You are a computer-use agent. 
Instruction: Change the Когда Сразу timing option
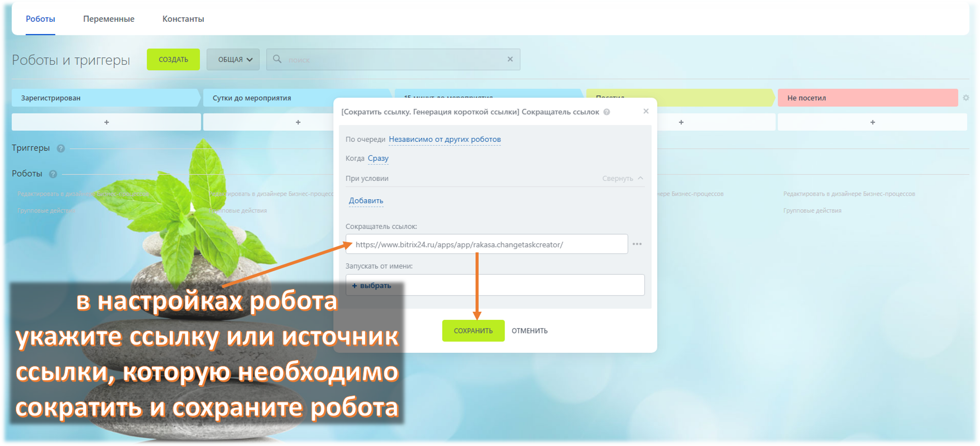[378, 158]
